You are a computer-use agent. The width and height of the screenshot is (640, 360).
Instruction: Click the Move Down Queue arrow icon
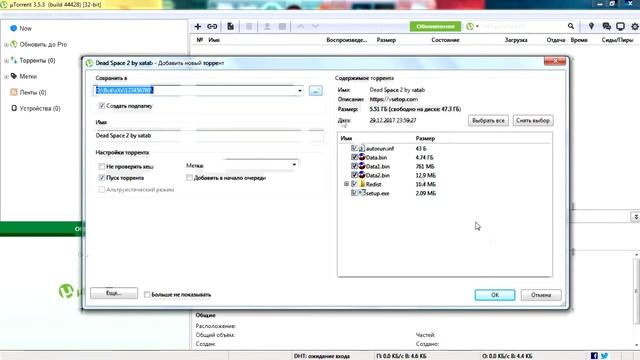click(315, 27)
